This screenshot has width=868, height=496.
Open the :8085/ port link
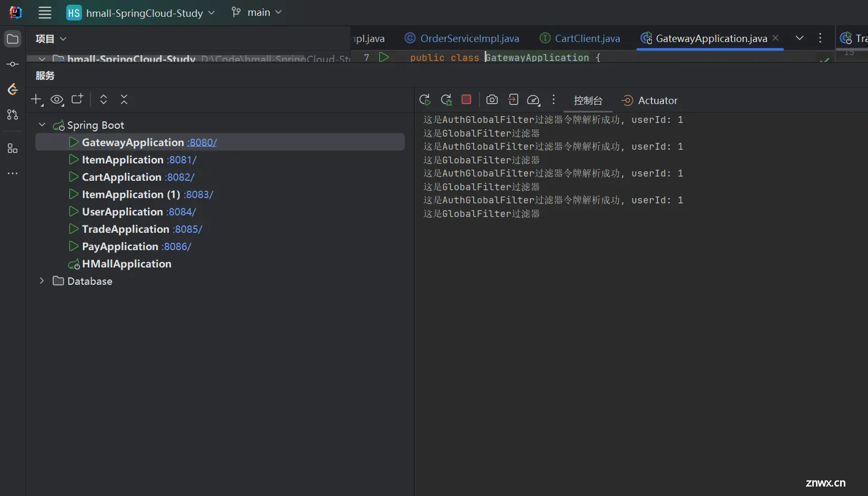(x=188, y=229)
